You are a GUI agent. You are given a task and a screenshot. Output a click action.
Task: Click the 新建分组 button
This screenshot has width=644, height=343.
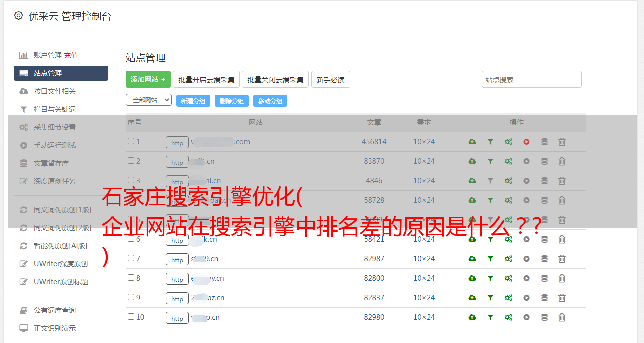coord(193,101)
